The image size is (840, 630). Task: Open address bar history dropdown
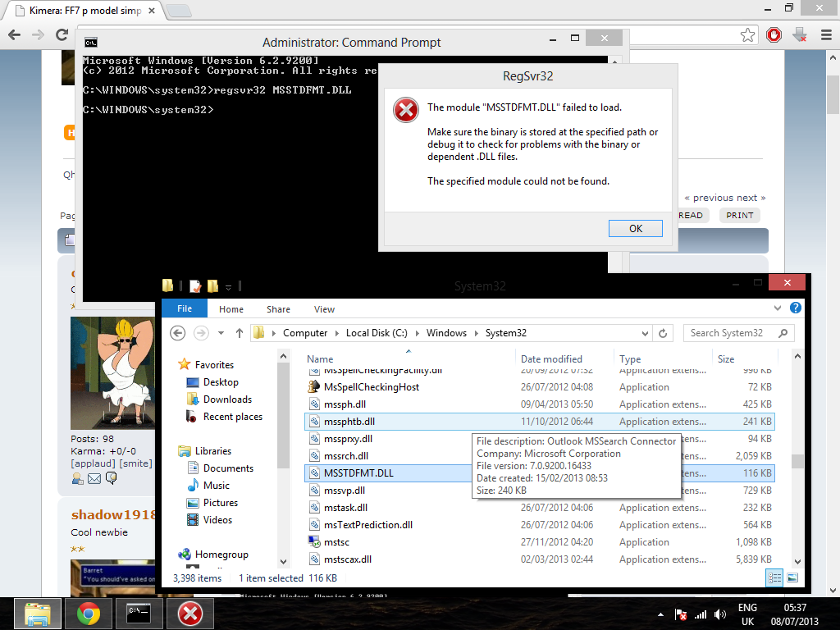[x=645, y=333]
